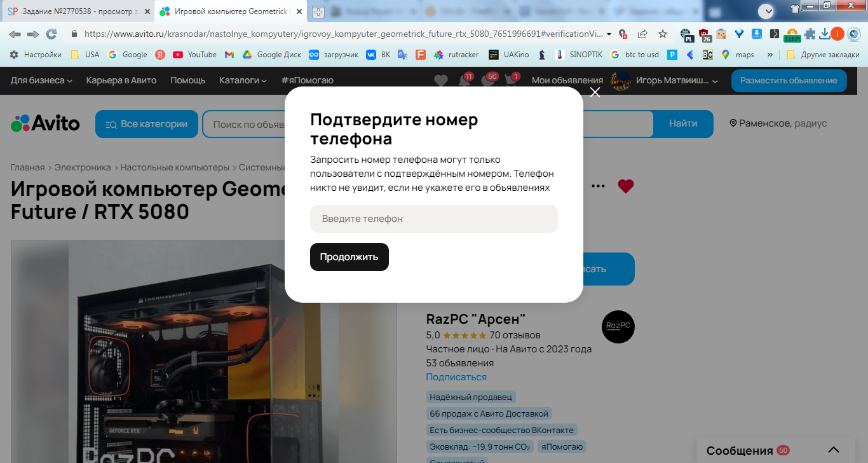Open the Extensions puzzle-piece menu
Screen dimensions: 868x463
click(x=810, y=34)
